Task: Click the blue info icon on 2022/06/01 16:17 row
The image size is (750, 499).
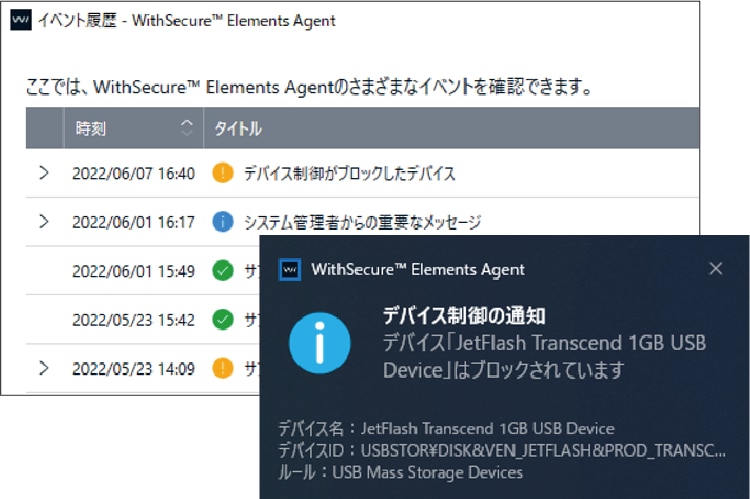Action: [x=223, y=222]
